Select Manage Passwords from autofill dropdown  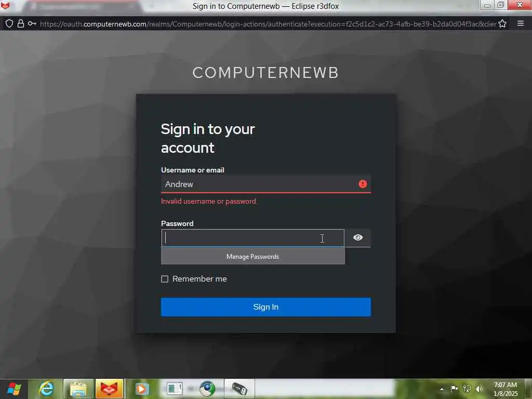253,257
